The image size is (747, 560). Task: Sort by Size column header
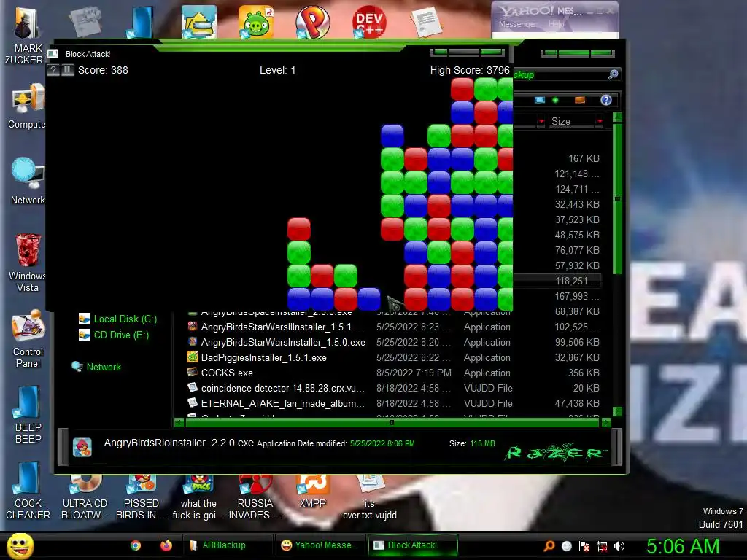tap(572, 122)
